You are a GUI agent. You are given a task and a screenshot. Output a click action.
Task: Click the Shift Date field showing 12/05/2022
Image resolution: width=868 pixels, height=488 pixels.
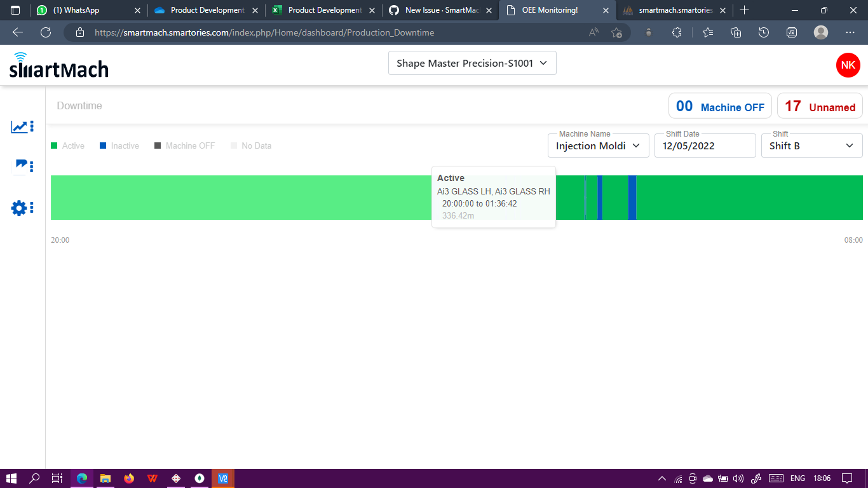click(705, 146)
